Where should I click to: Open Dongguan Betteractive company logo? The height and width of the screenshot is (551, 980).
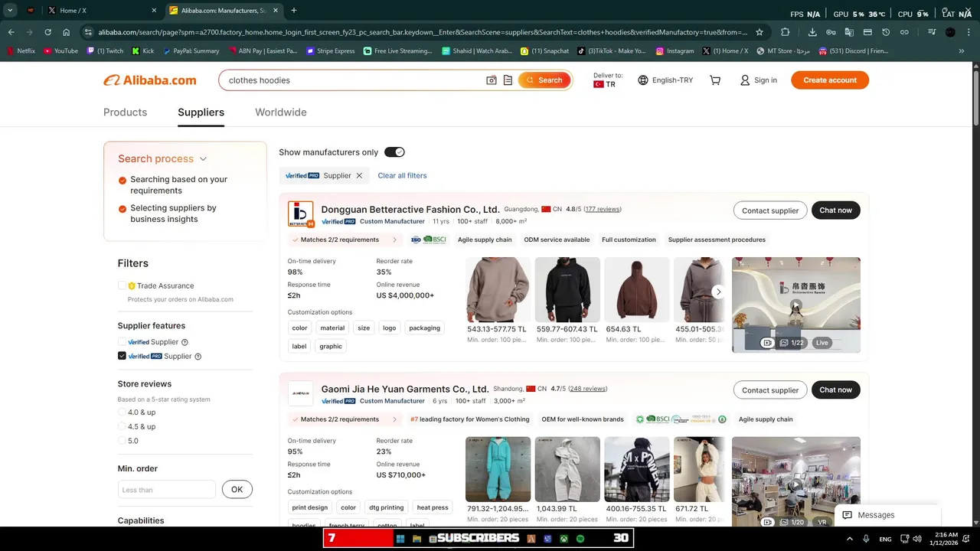301,214
